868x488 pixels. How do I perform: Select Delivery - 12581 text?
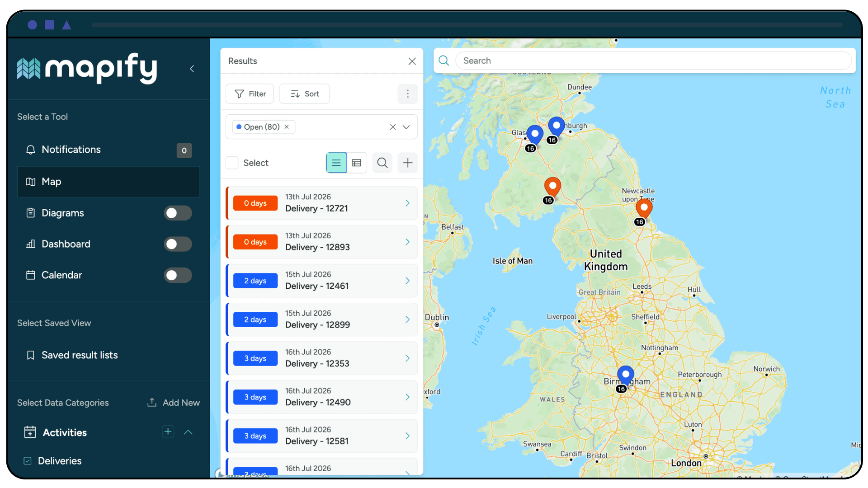pyautogui.click(x=317, y=441)
